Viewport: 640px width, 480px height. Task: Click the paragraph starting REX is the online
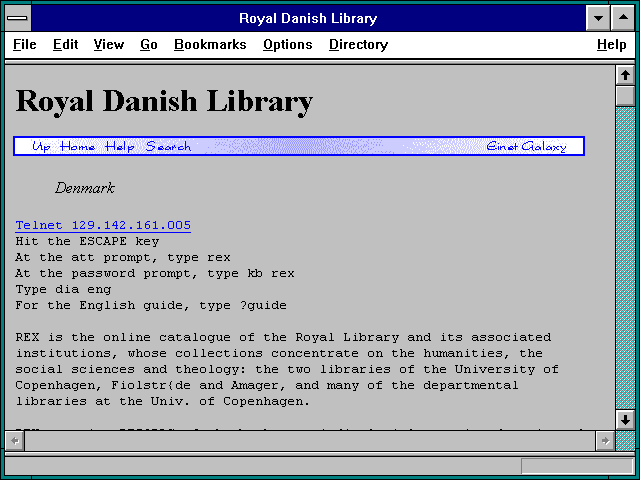coord(287,369)
